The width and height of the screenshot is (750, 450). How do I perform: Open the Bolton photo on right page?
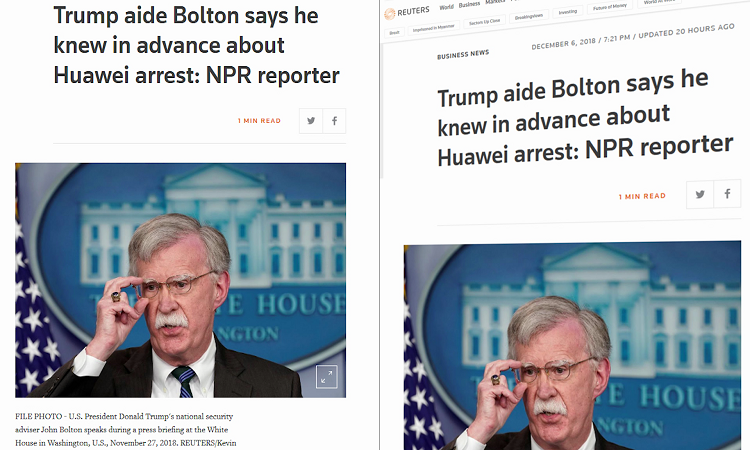click(x=573, y=346)
